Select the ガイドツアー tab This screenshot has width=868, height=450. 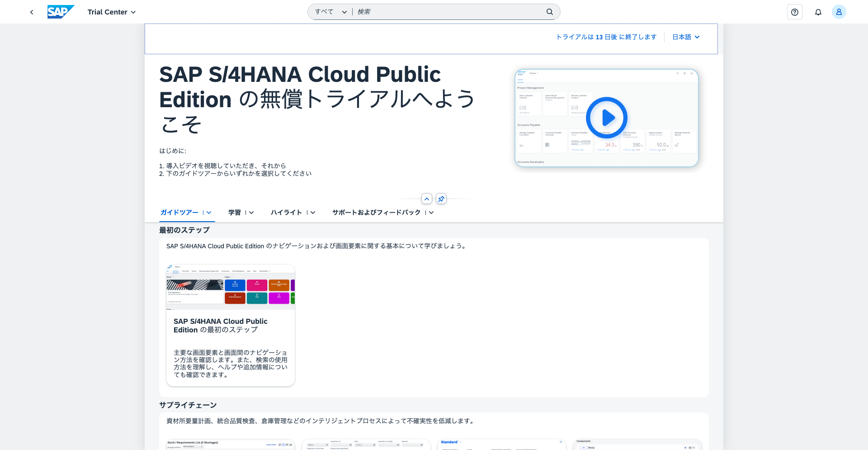click(x=179, y=213)
